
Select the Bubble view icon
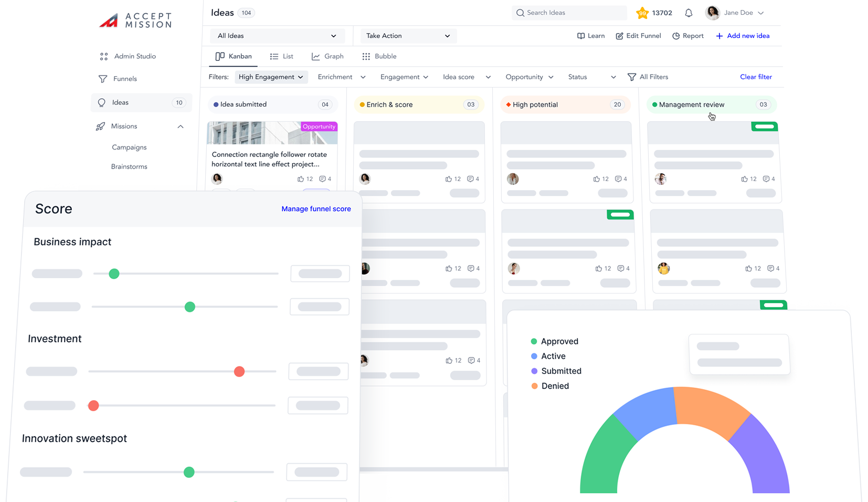(366, 56)
